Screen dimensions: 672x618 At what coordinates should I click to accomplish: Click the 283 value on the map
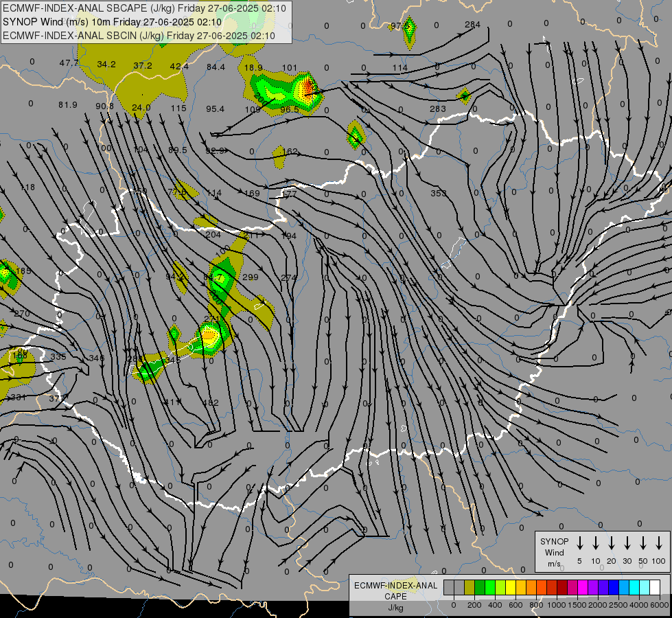(x=437, y=108)
